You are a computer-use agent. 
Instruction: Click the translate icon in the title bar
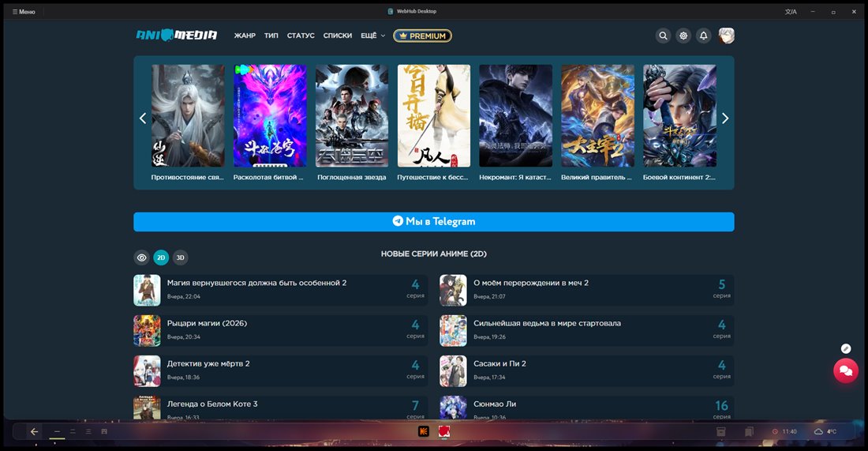tap(791, 12)
